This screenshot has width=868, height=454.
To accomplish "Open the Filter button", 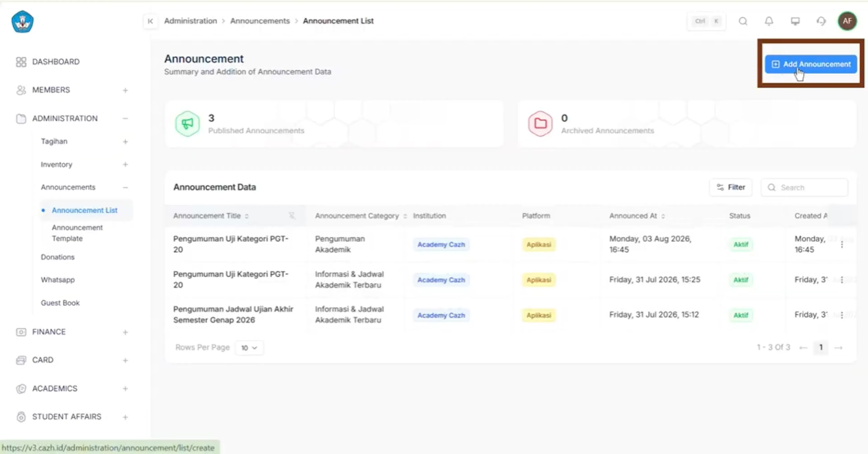I will (x=731, y=187).
